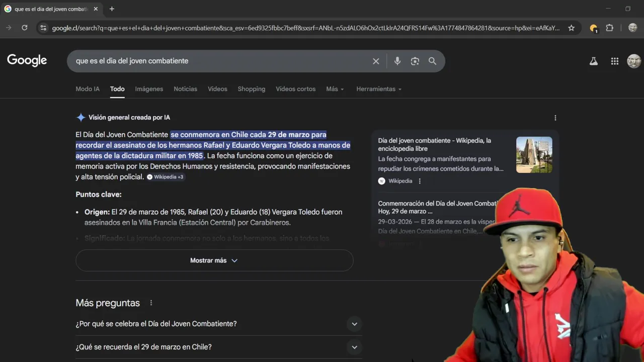Open the extensions puzzle icon
Screen dimensions: 644x362
(x=609, y=28)
